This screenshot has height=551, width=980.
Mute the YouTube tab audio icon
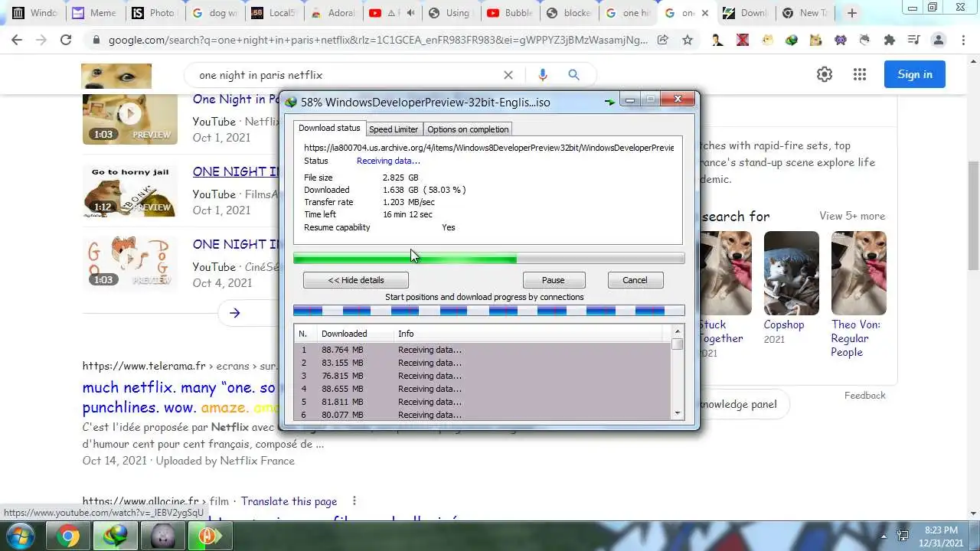click(x=411, y=13)
